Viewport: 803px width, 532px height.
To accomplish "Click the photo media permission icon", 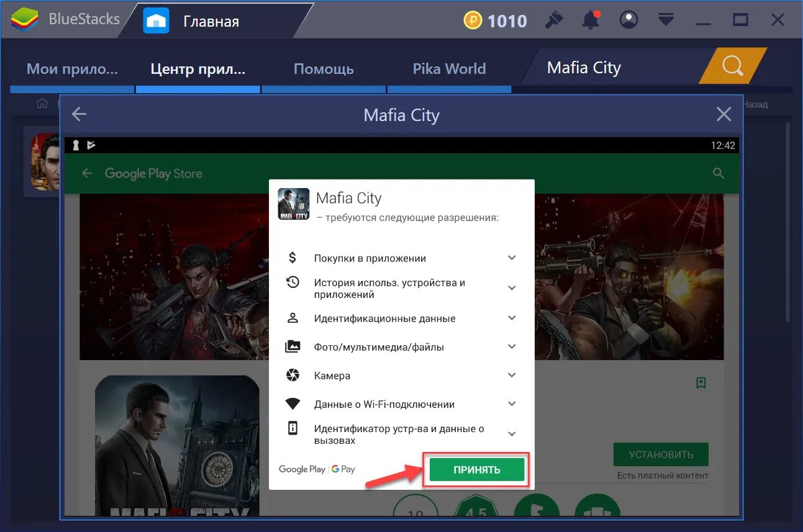I will click(x=293, y=347).
